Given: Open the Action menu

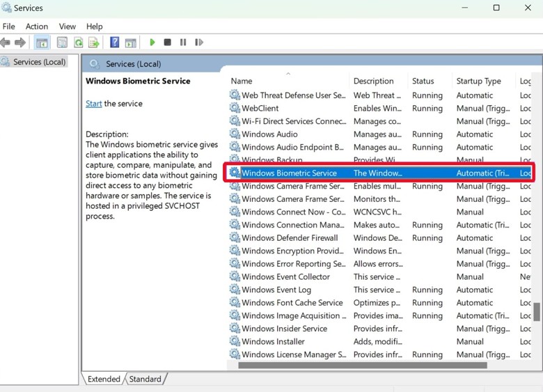Looking at the screenshot, I should click(x=37, y=26).
